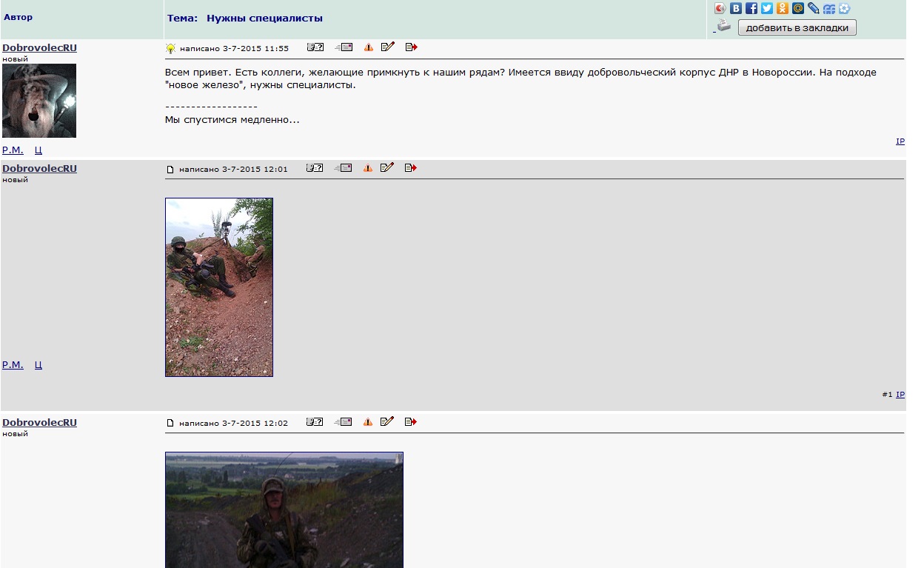Share via Odnoklassniki icon
924x568 pixels.
coord(783,9)
